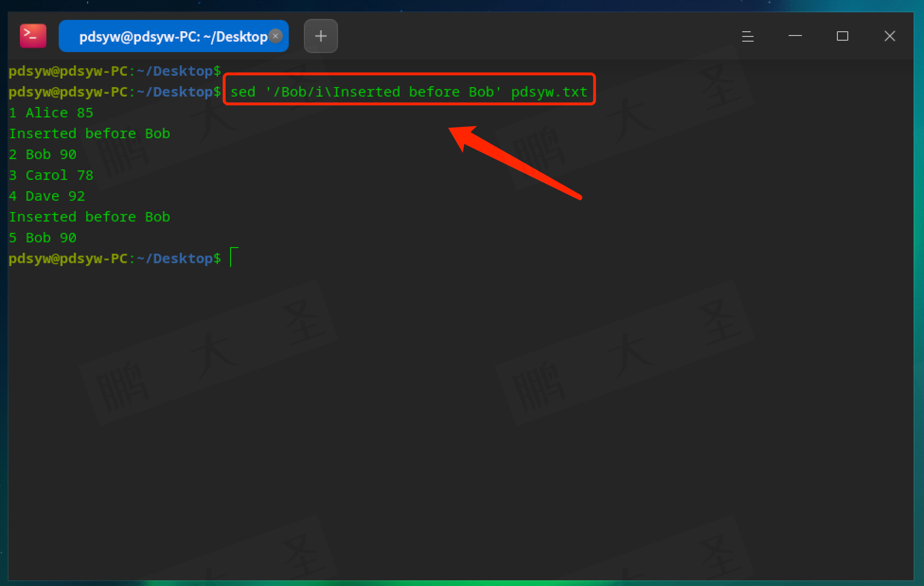Open the hamburger main menu
Viewport: 924px width, 586px height.
(747, 36)
